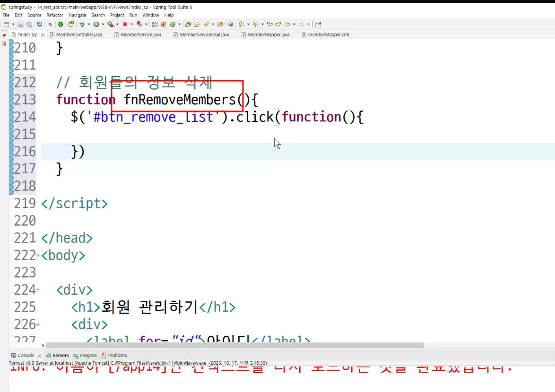The width and height of the screenshot is (555, 392).
Task: Click the Save toolbar icon
Action: pyautogui.click(x=20, y=25)
